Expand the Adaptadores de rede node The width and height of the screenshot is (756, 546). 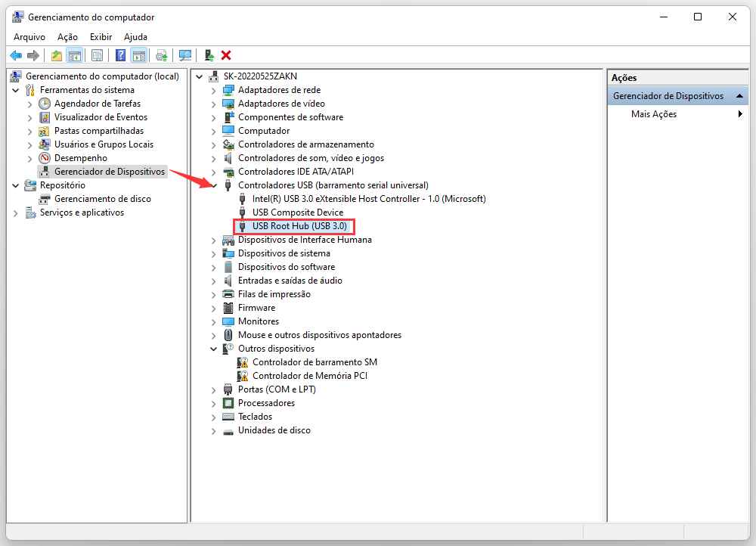tap(214, 90)
